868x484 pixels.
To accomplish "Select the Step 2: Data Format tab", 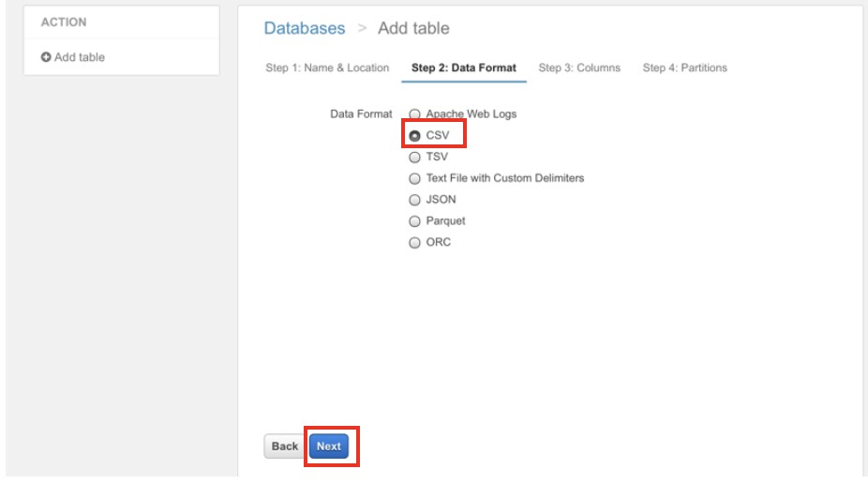I will tap(463, 68).
